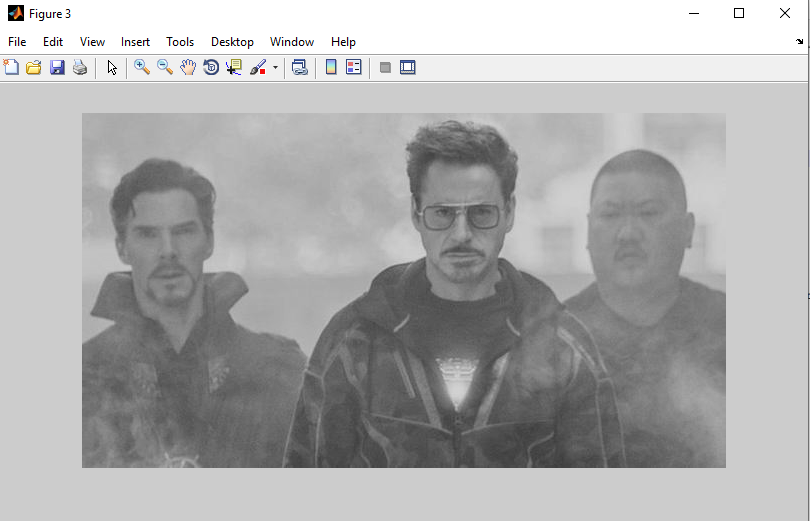
Task: Open the Insert menu
Action: point(135,42)
